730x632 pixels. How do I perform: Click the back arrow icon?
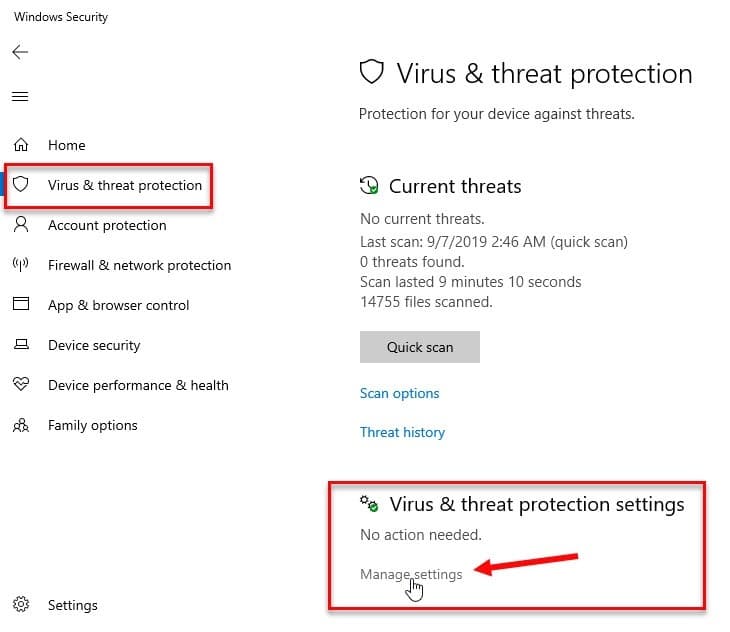coord(20,52)
